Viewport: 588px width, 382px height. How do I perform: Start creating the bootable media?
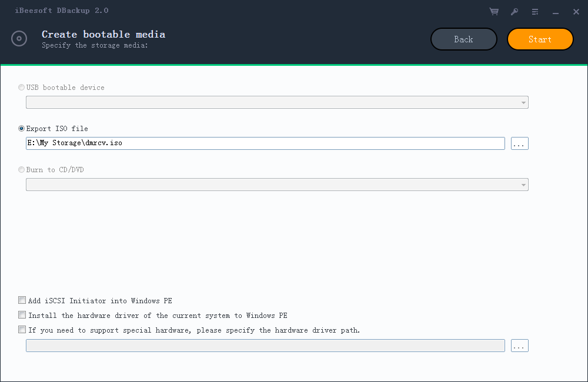[x=540, y=39]
